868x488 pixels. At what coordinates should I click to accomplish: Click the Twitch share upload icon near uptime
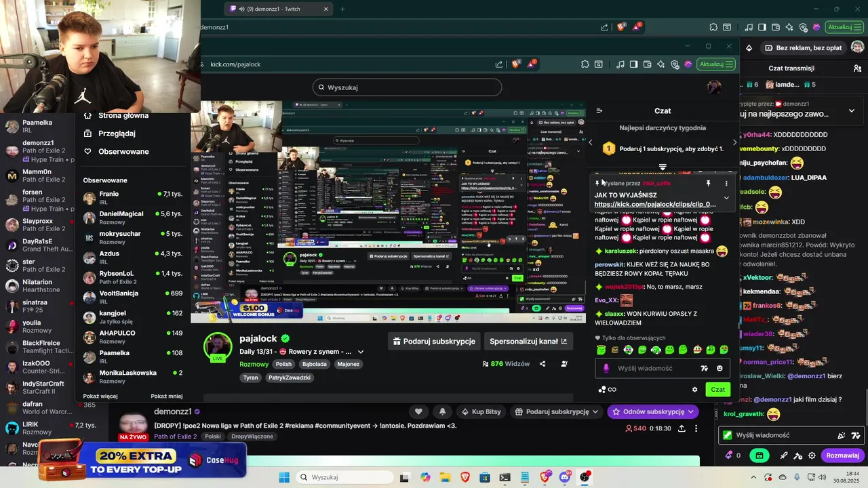coord(682,428)
